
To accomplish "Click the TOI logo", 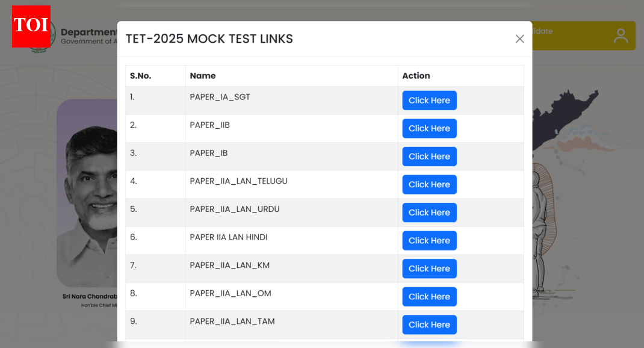I will click(31, 26).
